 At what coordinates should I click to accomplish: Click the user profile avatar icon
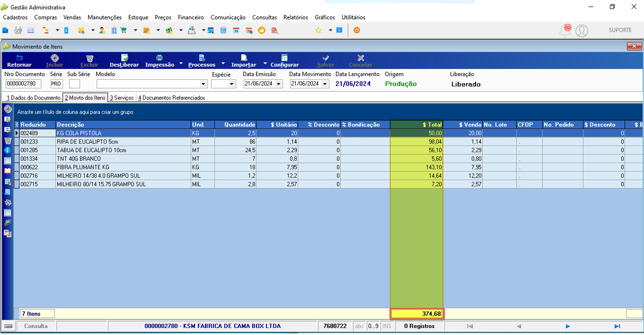pyautogui.click(x=582, y=31)
